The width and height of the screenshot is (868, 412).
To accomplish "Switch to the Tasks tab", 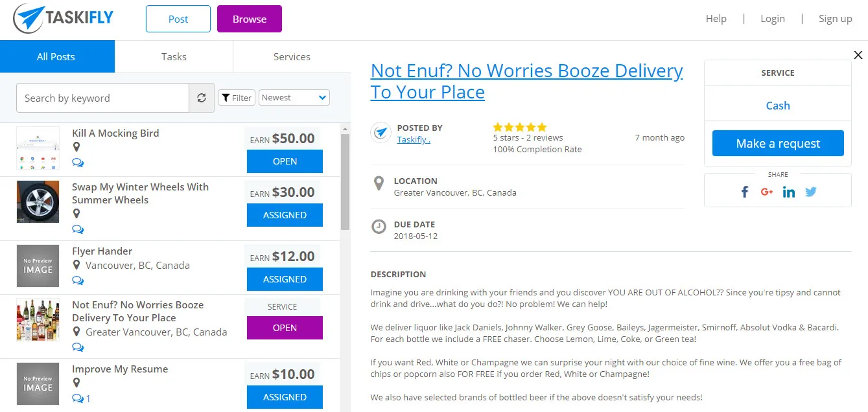I will (174, 56).
